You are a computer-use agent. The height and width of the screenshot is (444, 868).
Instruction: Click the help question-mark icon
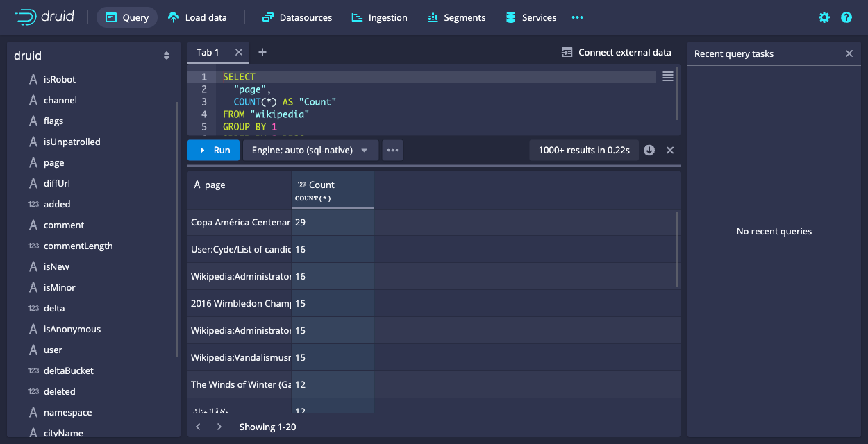[846, 17]
